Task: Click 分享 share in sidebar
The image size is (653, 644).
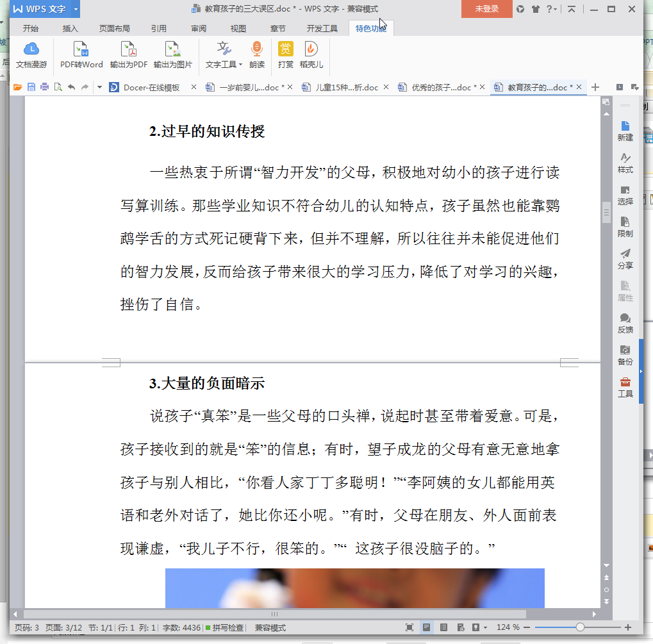Action: tap(625, 259)
